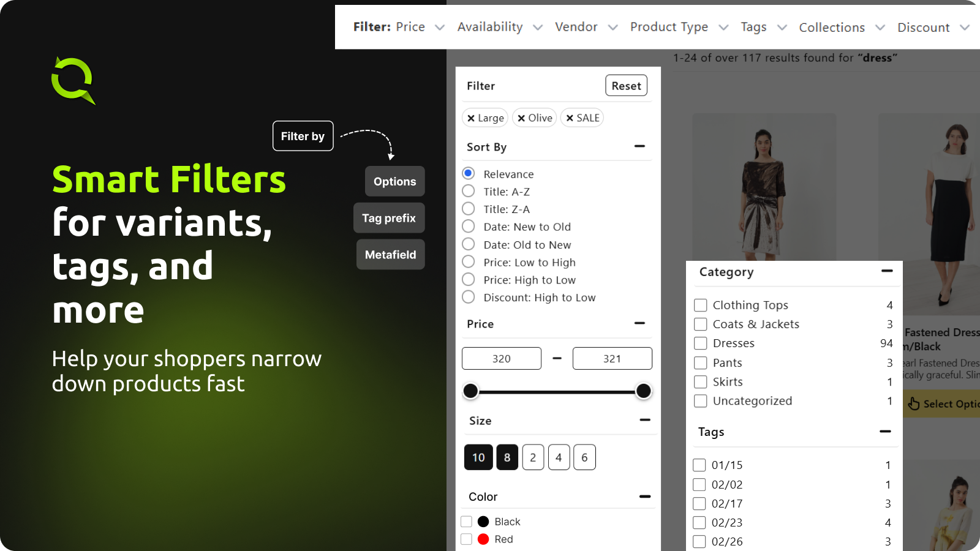Collapse the Price section
The height and width of the screenshot is (551, 980).
coord(639,323)
